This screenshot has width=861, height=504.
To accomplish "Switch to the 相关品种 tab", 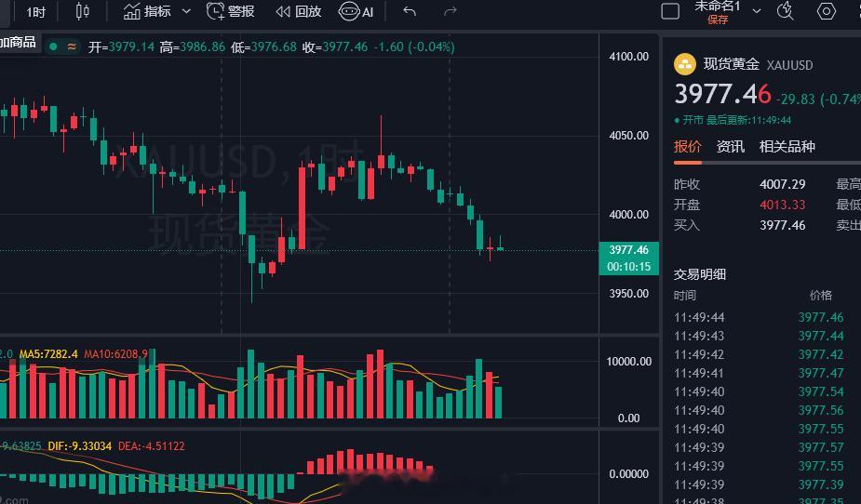I will [787, 146].
